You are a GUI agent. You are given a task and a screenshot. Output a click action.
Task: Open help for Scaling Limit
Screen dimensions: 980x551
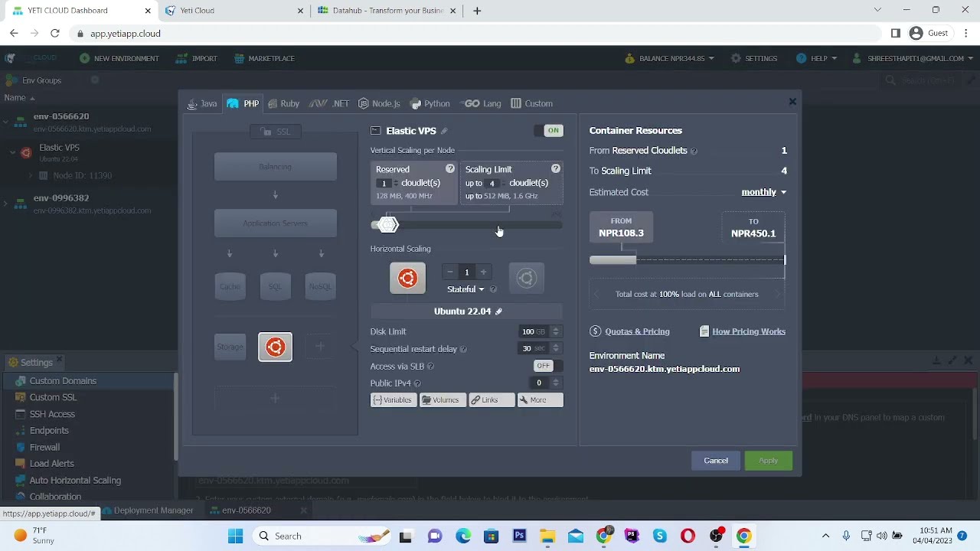556,168
